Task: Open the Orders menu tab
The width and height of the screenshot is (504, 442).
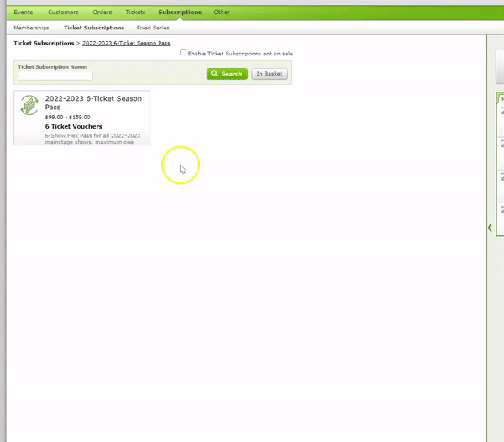Action: (102, 13)
